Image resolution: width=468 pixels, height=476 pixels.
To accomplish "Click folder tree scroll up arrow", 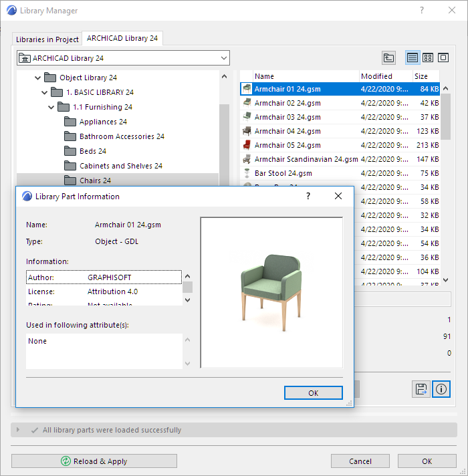I will point(224,76).
